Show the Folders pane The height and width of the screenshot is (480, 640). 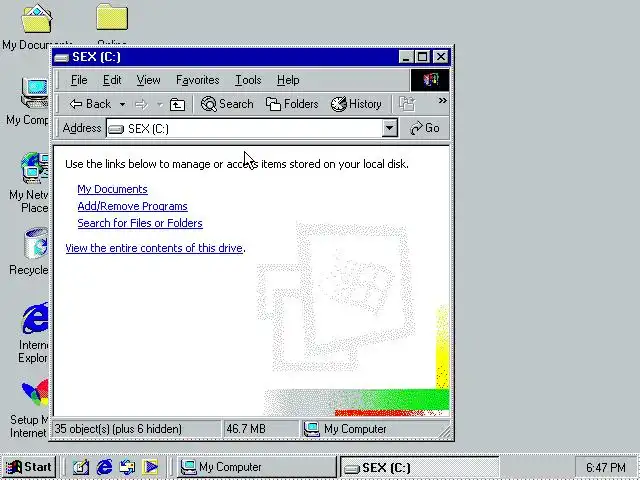pos(292,104)
